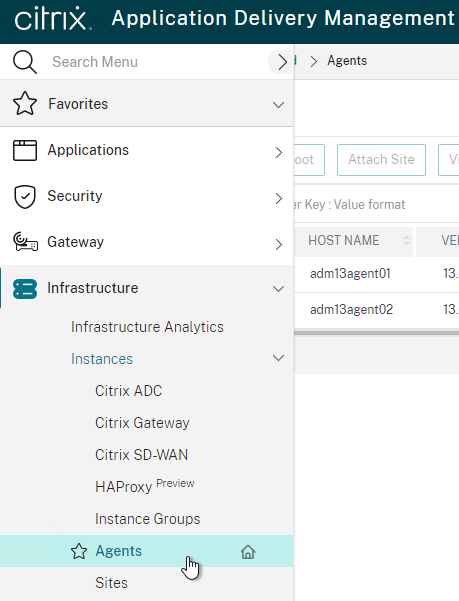Open Citrix ADC instances
The height and width of the screenshot is (601, 459).
point(129,391)
